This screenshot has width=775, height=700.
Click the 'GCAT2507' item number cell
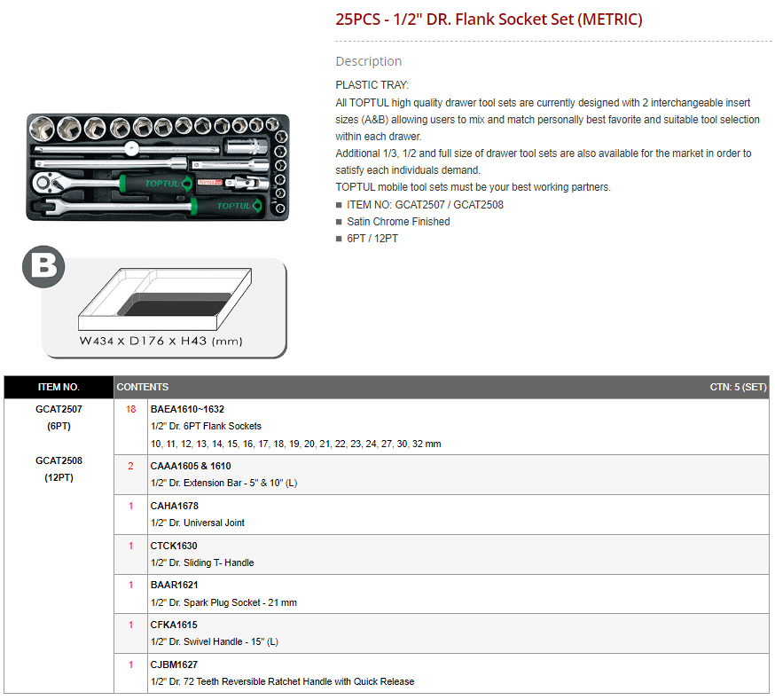(59, 409)
